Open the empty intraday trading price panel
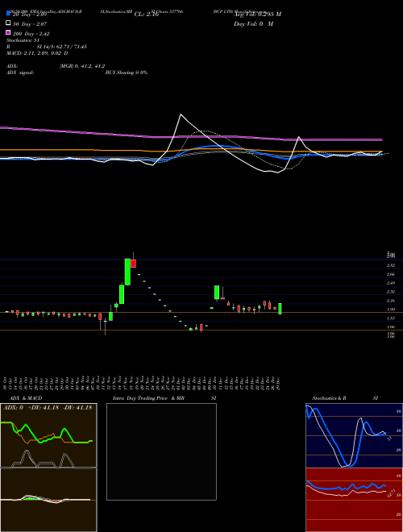403x532 pixels. [161, 451]
